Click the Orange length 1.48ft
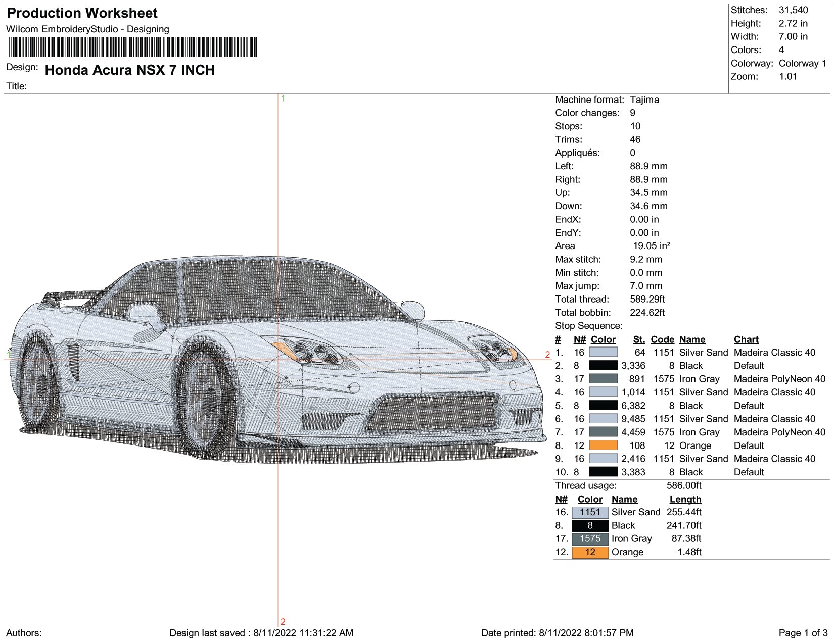Viewport: 834px width, 644px height. (689, 552)
